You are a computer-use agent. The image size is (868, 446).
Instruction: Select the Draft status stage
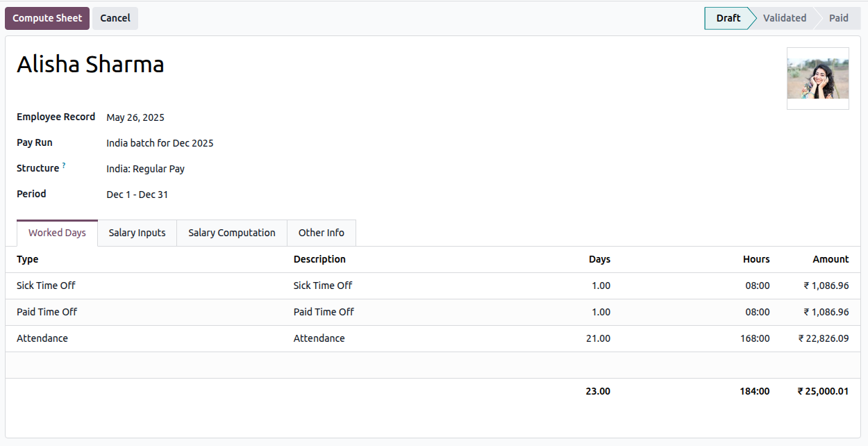click(x=728, y=18)
